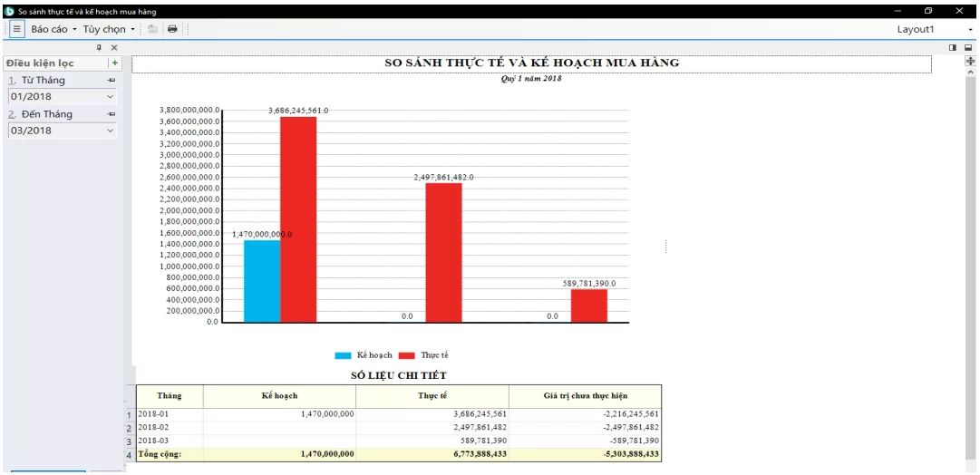Click the pin icon beside Đến Tháng
980x475 pixels.
[112, 114]
